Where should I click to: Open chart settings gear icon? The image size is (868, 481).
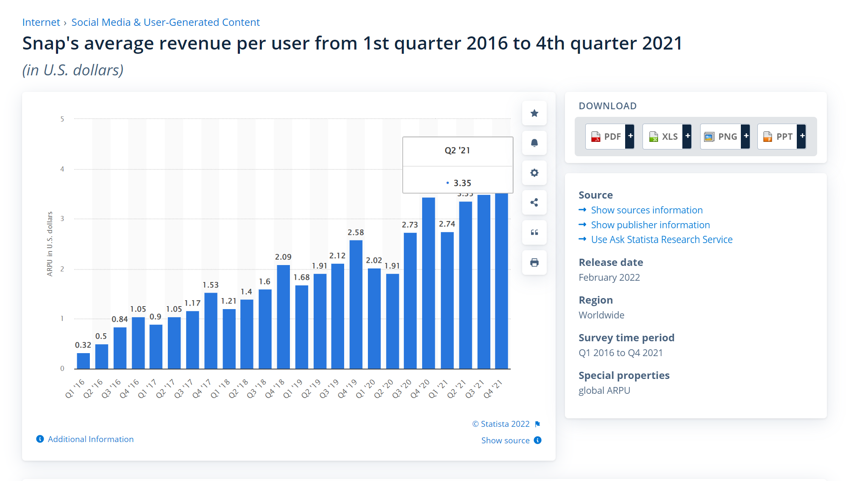click(534, 173)
